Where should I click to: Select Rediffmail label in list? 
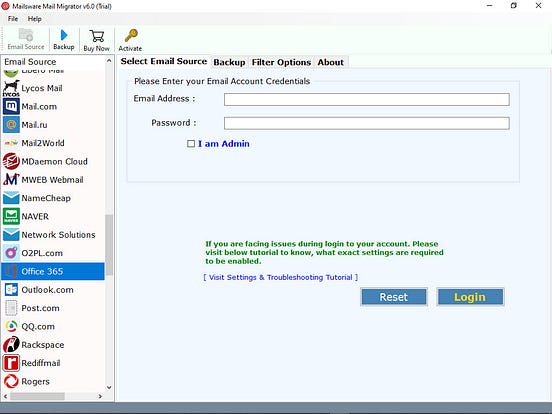click(x=41, y=363)
